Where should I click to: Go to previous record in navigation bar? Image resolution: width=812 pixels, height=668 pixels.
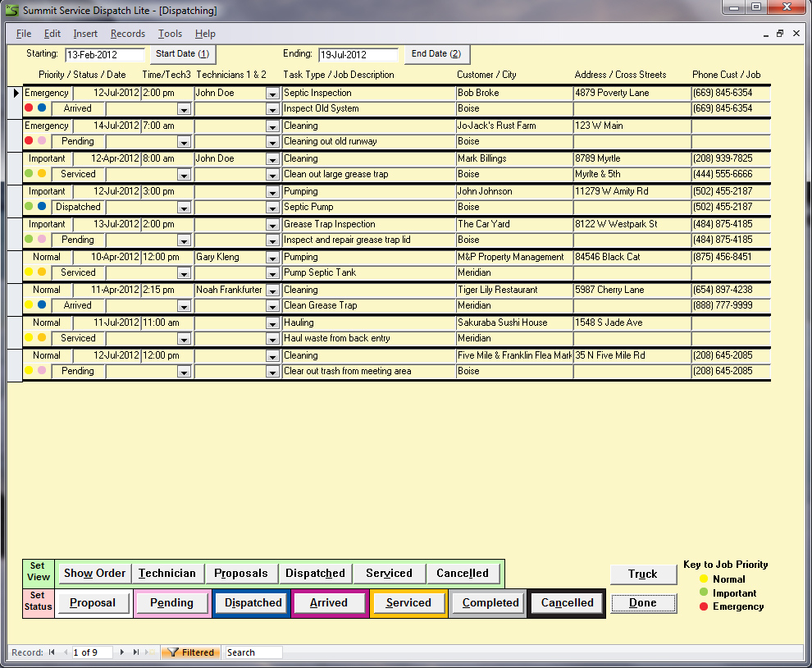[x=66, y=652]
